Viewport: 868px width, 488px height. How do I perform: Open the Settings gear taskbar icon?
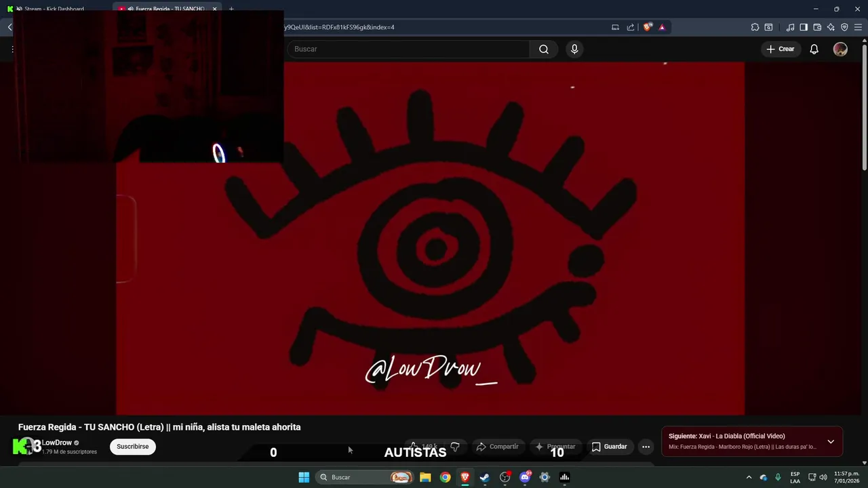tap(545, 477)
